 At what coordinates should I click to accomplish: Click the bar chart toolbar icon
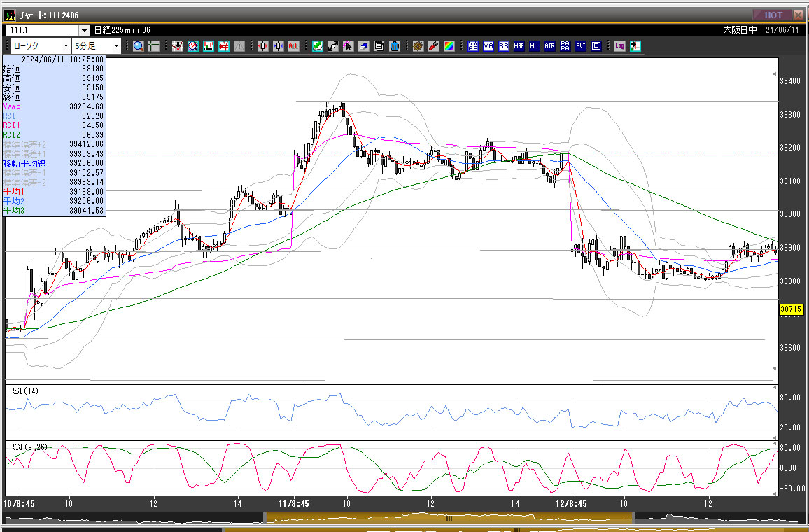click(209, 46)
